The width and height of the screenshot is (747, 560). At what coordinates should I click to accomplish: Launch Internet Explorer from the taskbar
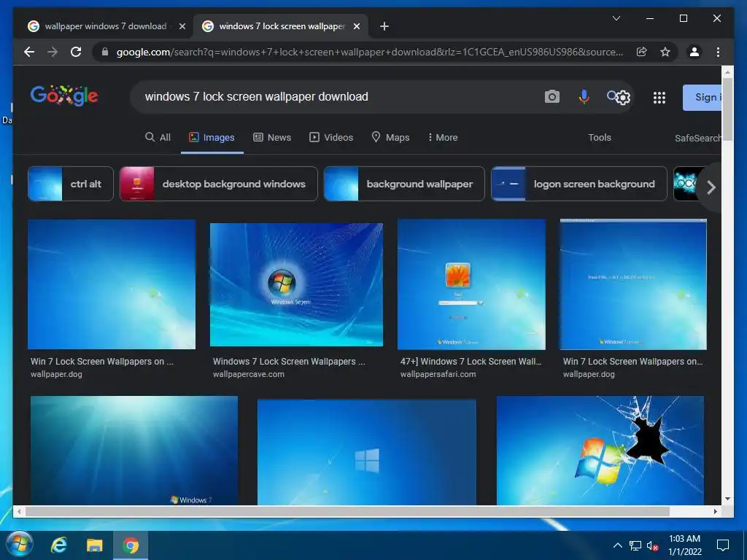pos(59,545)
